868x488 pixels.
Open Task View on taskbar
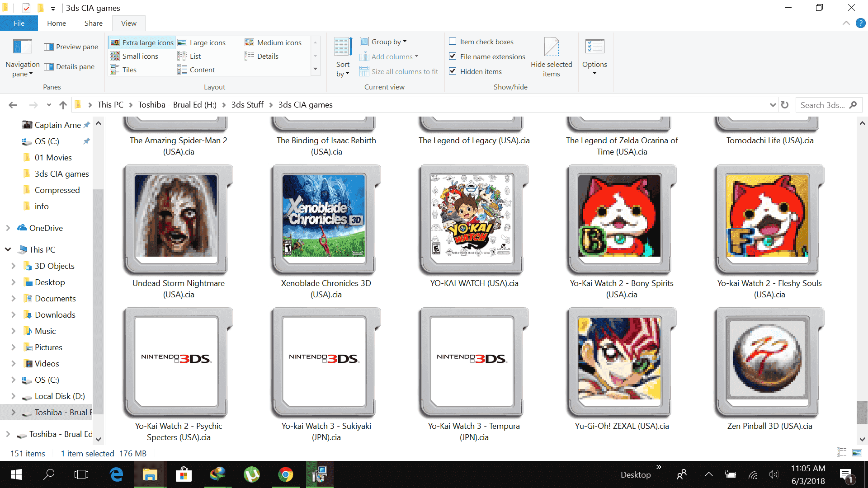pos(81,474)
